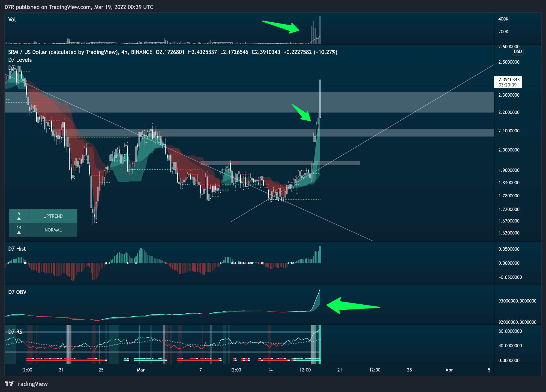Click the 2.1000000 price axis label
This screenshot has width=546, height=392.
click(x=509, y=131)
